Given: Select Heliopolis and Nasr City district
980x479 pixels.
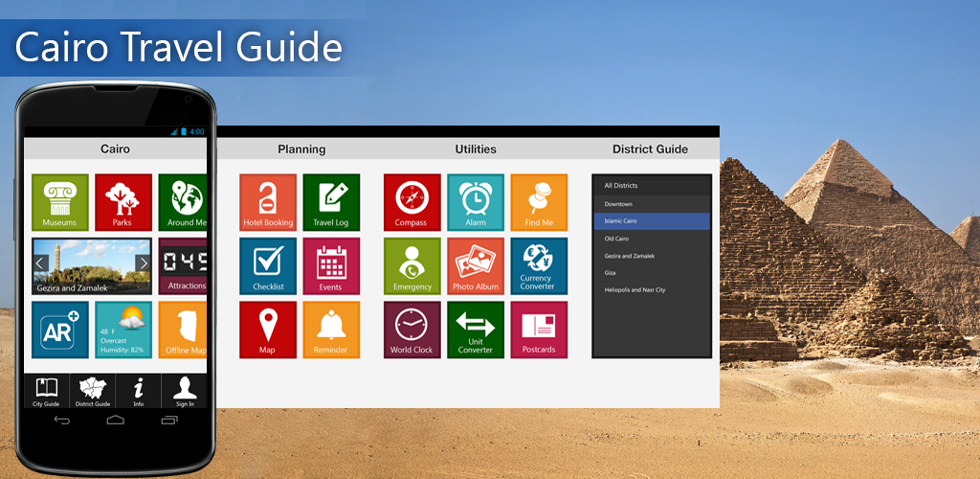Looking at the screenshot, I should [651, 290].
